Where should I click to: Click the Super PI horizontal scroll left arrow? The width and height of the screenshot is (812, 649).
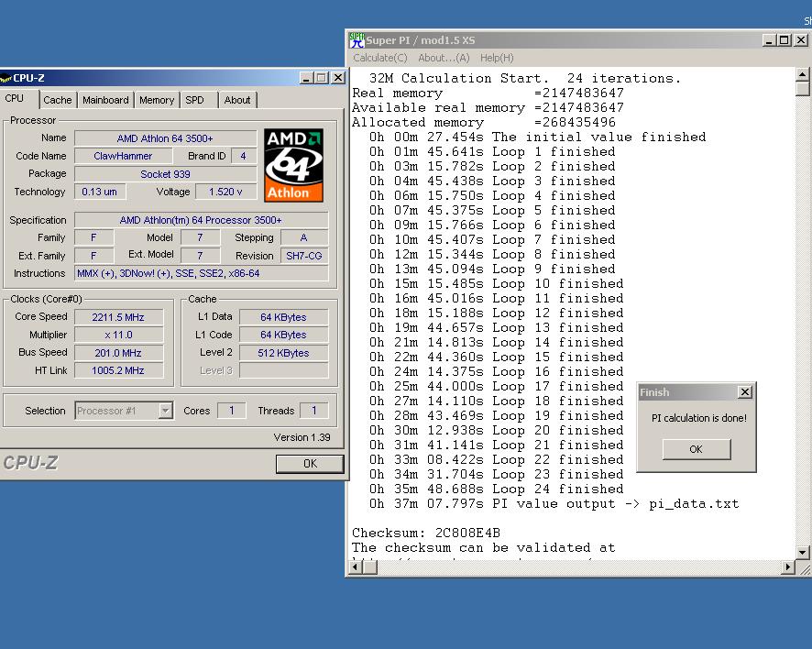point(356,567)
